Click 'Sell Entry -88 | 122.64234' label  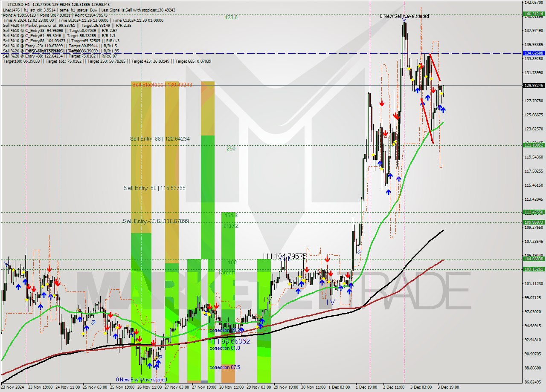pos(160,139)
